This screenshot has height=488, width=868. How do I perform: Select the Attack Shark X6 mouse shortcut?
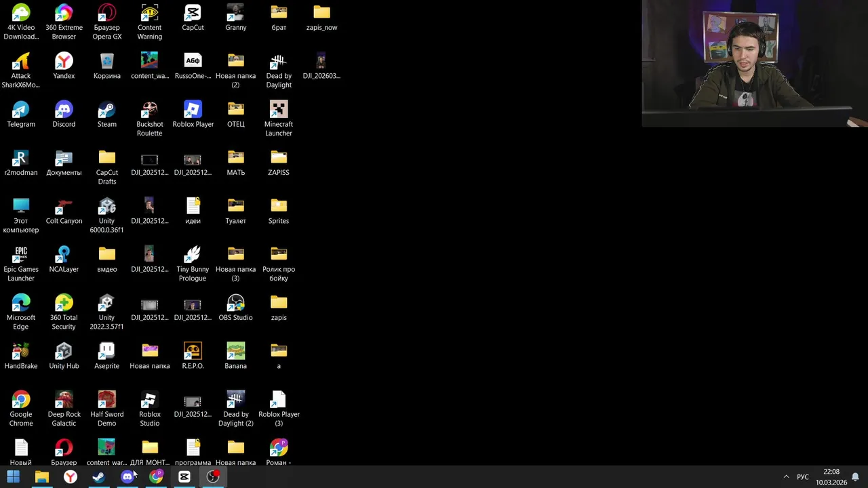point(21,70)
